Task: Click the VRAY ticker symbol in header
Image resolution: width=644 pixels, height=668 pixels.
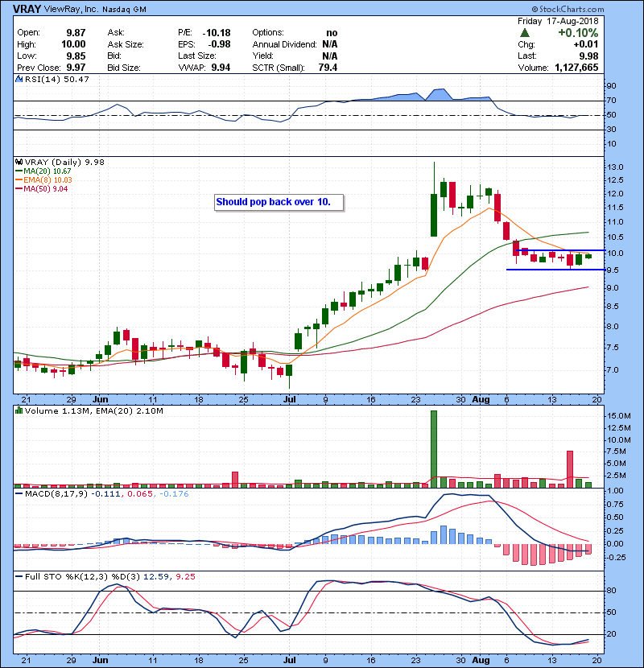Action: [x=27, y=9]
